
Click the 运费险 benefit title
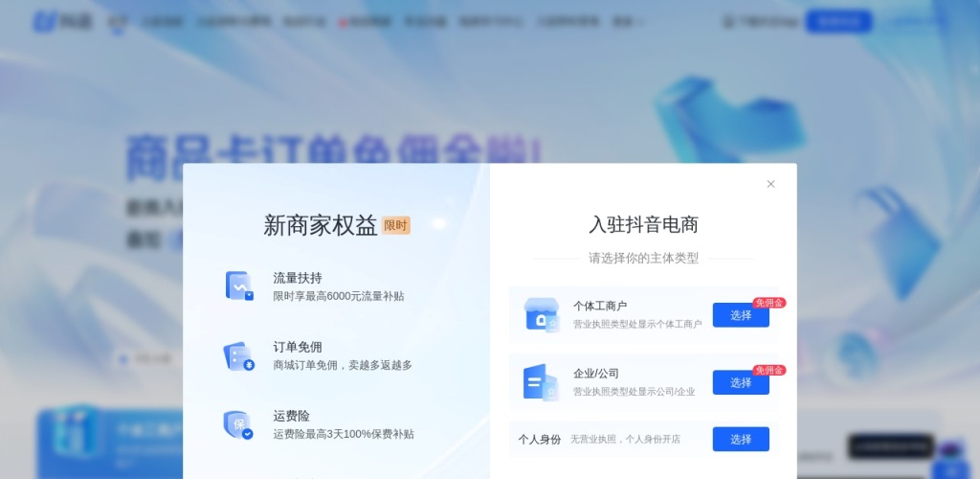coord(291,416)
